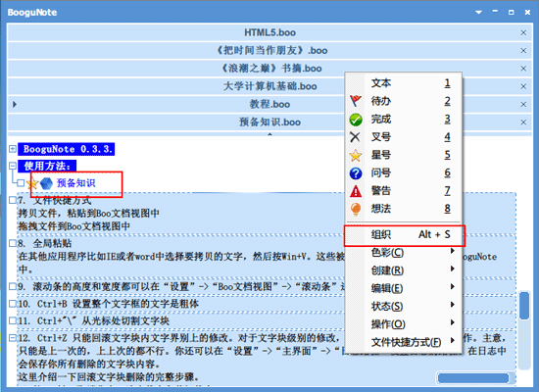Click the blue question mark 问号 icon
The image size is (539, 392).
tap(356, 172)
